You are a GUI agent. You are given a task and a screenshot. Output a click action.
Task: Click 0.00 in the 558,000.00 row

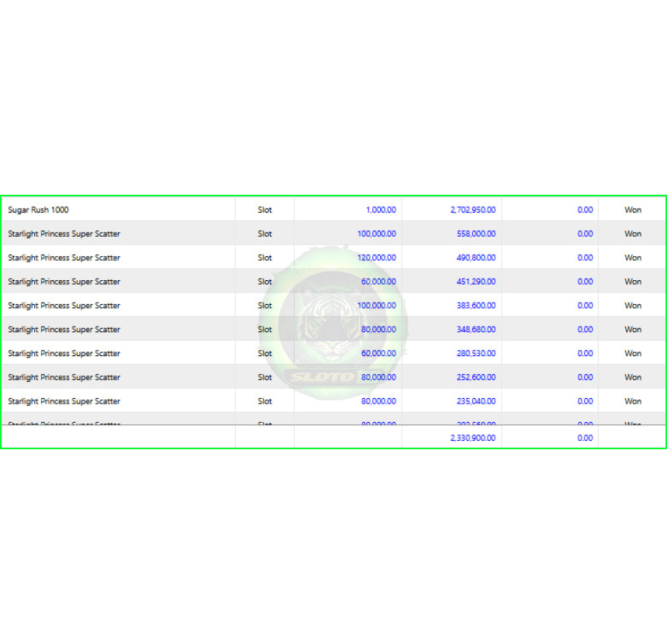pos(585,234)
